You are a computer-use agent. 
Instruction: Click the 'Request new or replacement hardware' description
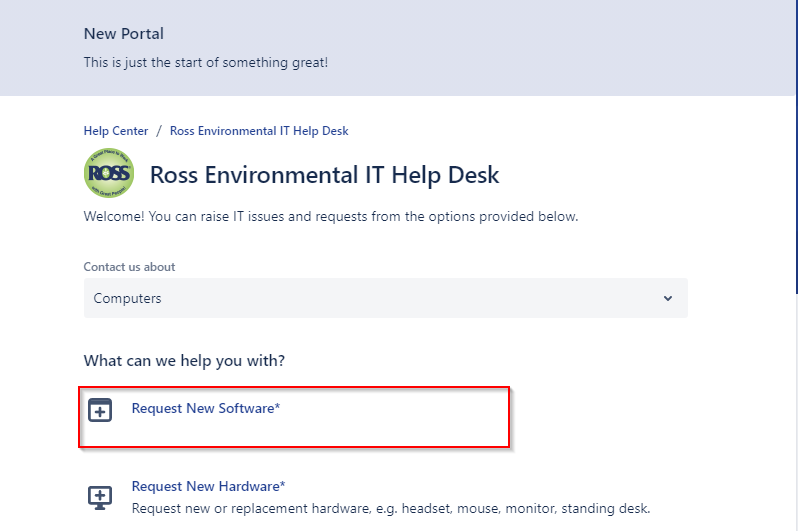391,508
